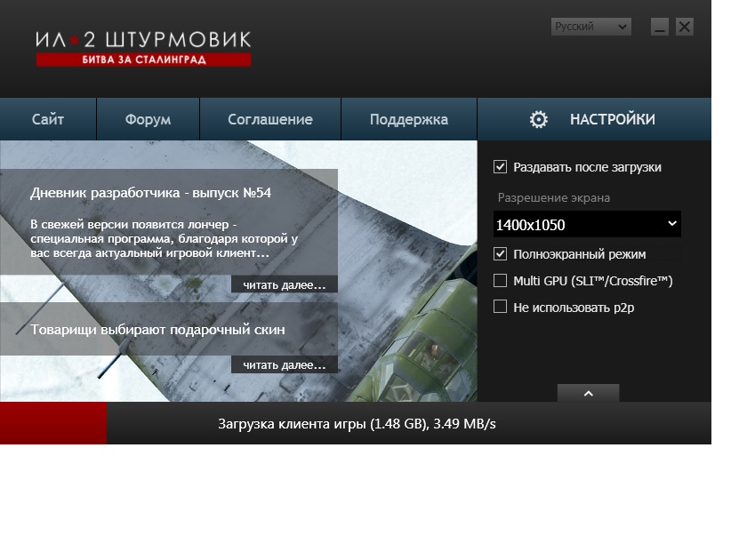Open Товарищи выбирают подарочный скин headline
Image resolution: width=747 pixels, height=560 pixels.
coord(157,330)
